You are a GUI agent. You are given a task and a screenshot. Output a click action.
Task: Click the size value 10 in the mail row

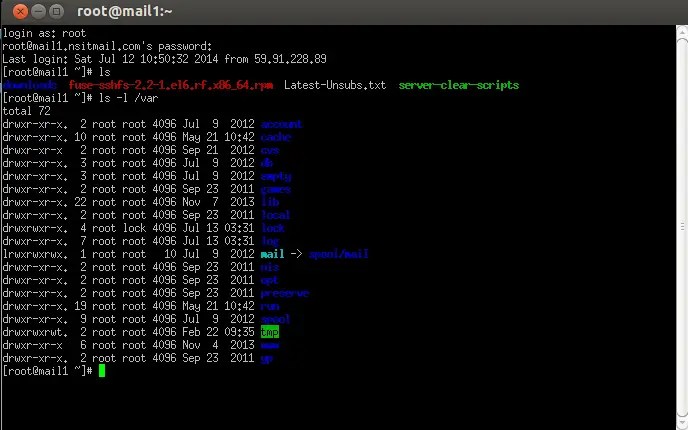coord(170,254)
